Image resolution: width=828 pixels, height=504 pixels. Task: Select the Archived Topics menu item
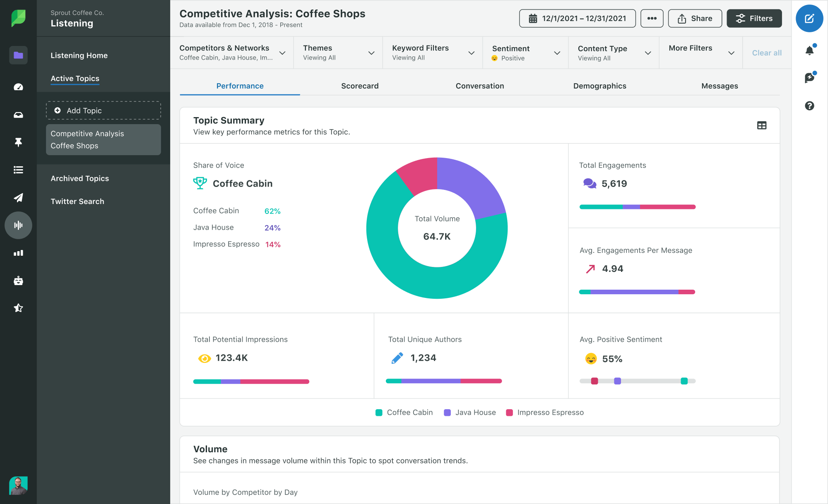(x=79, y=178)
